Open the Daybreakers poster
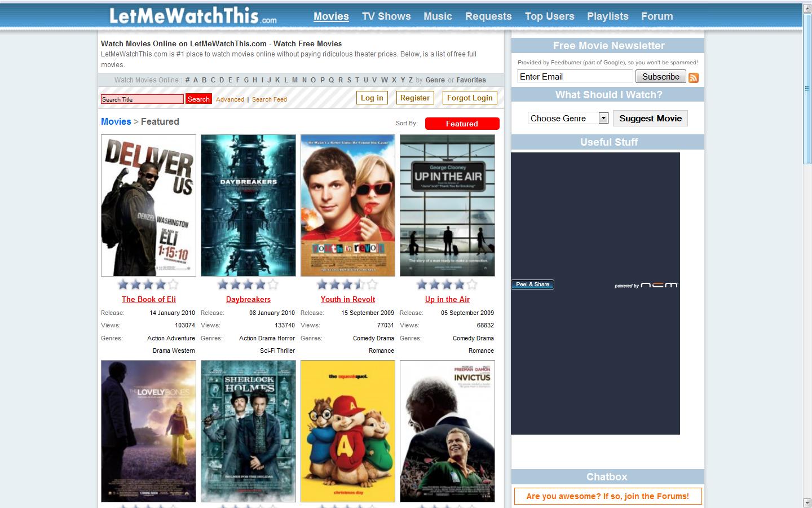This screenshot has height=508, width=812. (248, 205)
